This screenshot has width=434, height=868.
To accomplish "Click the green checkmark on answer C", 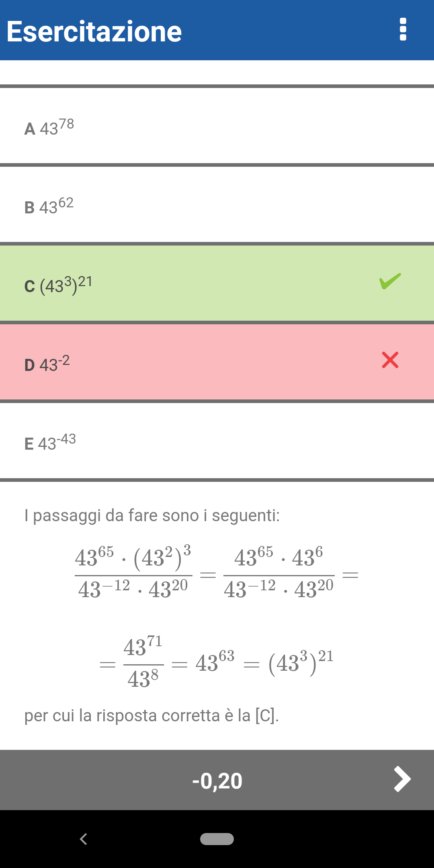I will [x=390, y=281].
